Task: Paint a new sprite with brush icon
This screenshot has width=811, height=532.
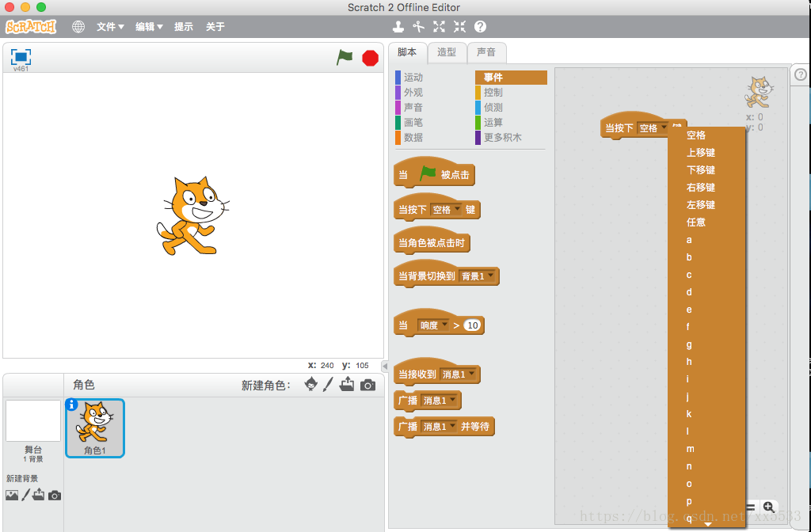Action: (x=328, y=384)
